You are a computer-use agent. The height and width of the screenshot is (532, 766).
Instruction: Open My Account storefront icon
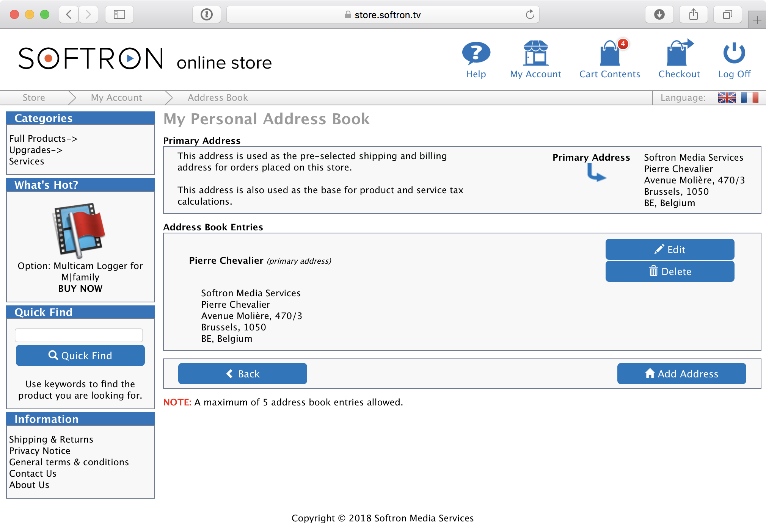point(535,53)
